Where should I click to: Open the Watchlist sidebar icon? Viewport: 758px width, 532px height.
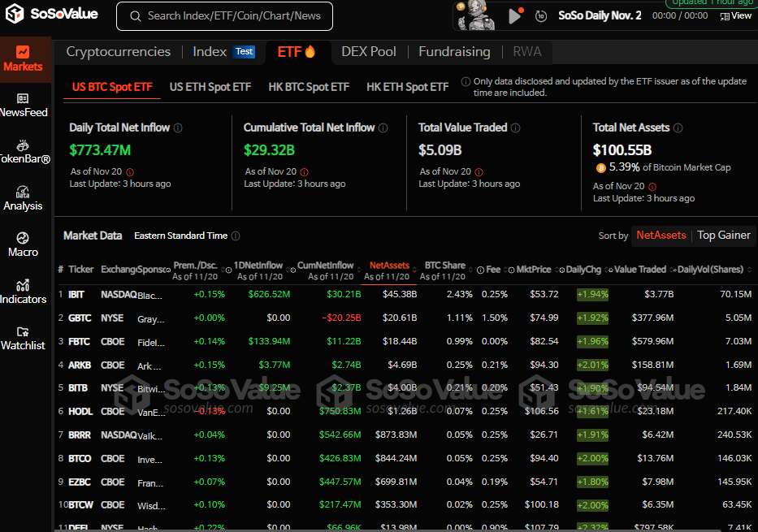(x=23, y=338)
